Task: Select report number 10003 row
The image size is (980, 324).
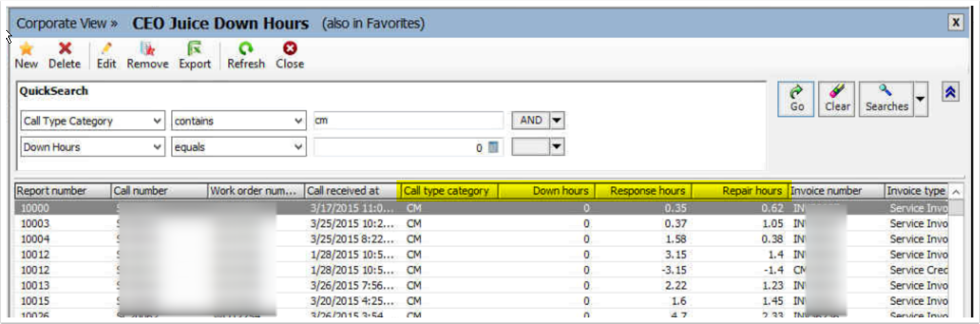Action: (481, 223)
